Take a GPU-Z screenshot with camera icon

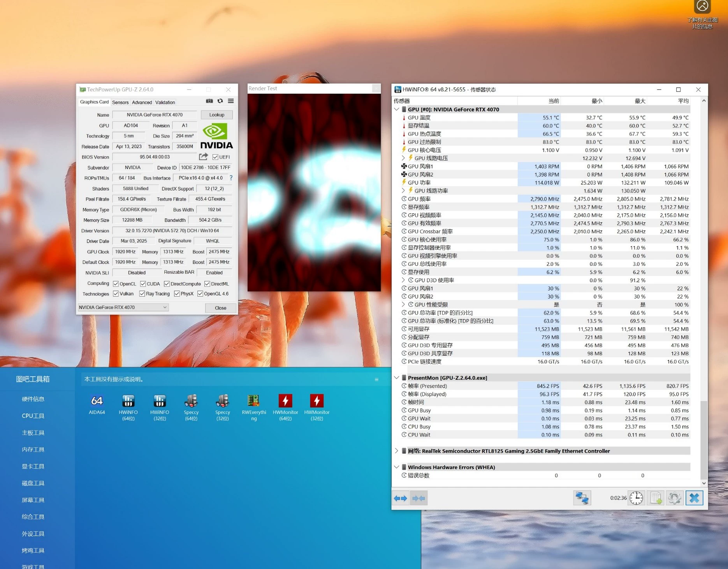[x=209, y=101]
